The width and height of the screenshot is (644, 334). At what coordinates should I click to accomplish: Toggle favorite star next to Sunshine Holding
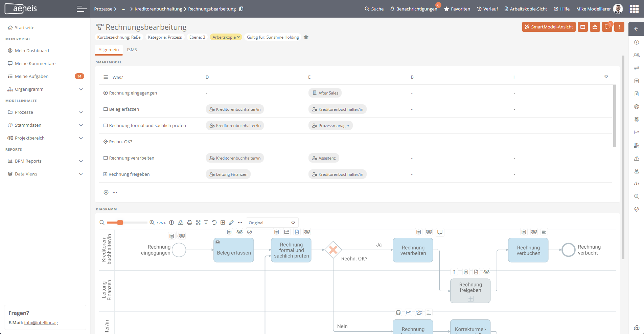tap(306, 37)
